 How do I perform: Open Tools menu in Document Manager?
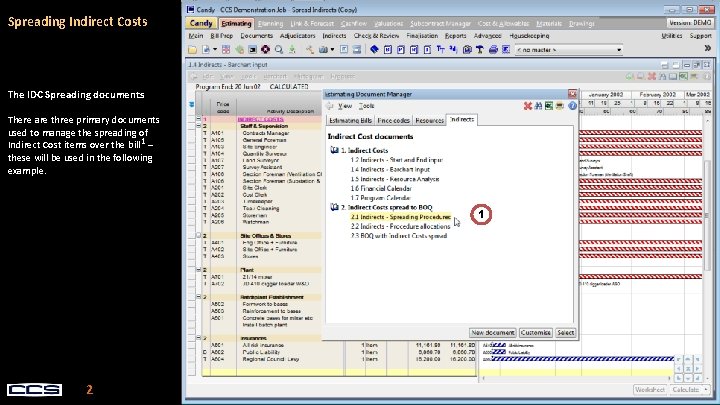pyautogui.click(x=366, y=106)
